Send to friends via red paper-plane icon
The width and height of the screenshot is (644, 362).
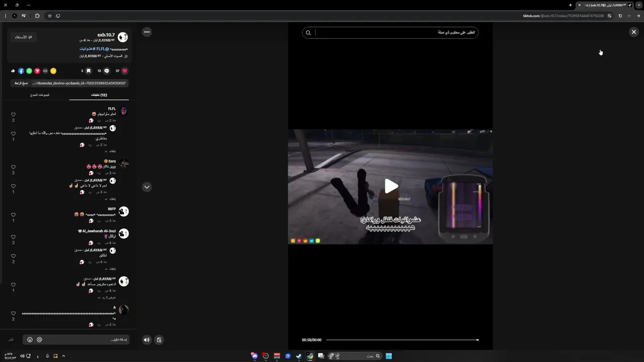coord(37,71)
